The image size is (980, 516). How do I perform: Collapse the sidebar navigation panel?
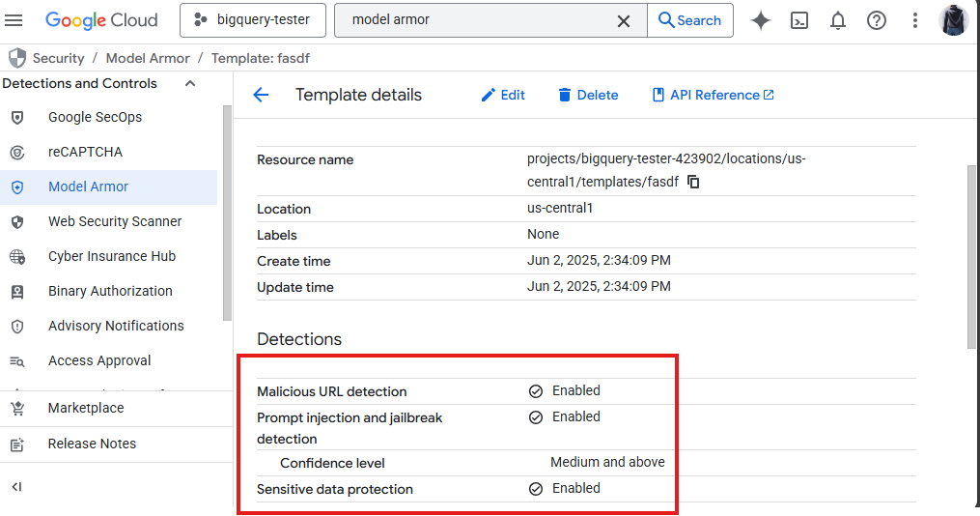(x=16, y=487)
